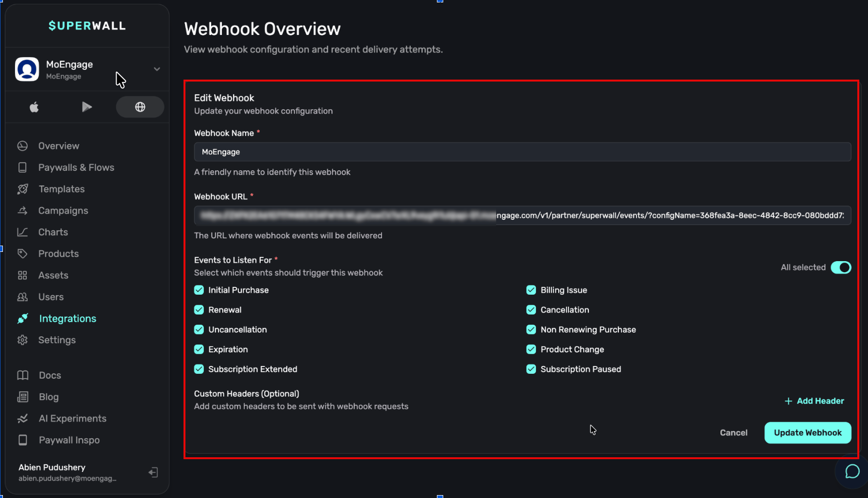The width and height of the screenshot is (868, 498).
Task: Click the Blog newspaper icon
Action: point(23,397)
